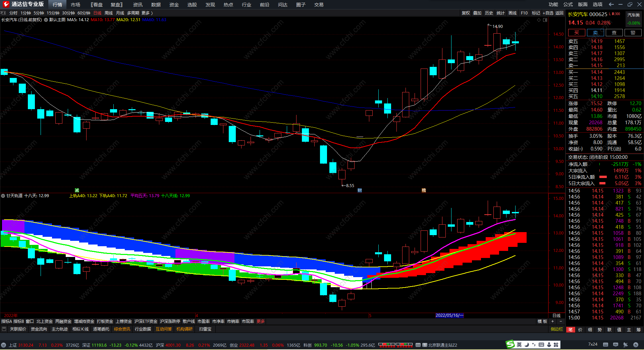The height and width of the screenshot is (350, 644).
Task: Click the lightning bolt icon in status bar
Action: (x=636, y=345)
